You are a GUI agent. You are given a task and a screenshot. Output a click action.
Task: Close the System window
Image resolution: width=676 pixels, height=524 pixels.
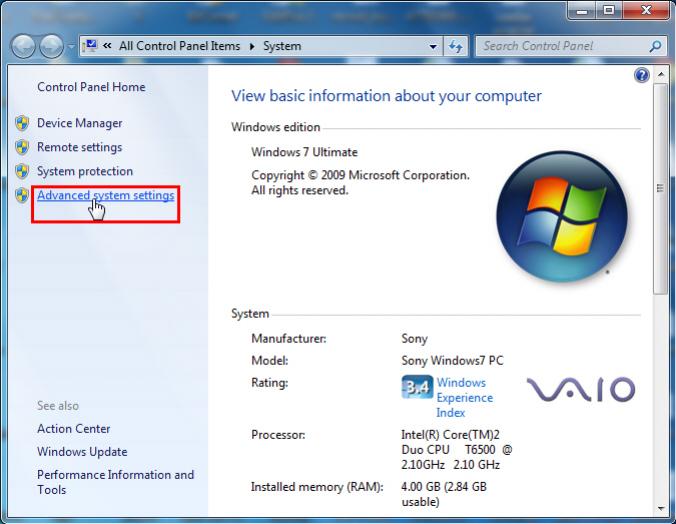(646, 10)
